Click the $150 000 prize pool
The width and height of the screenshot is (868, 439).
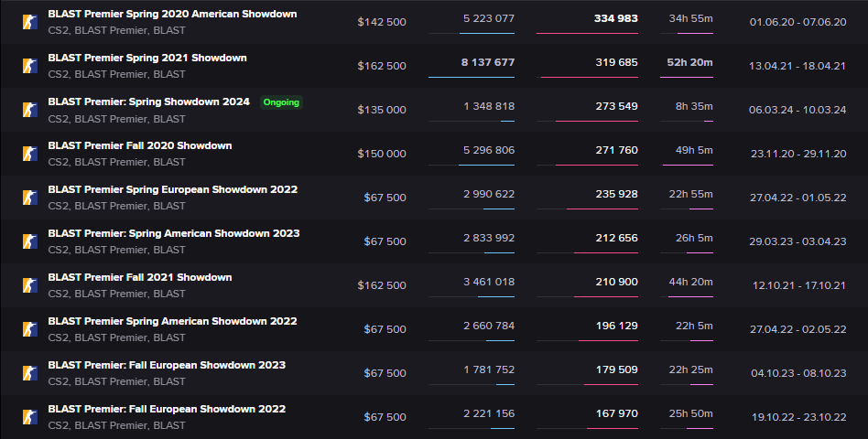click(382, 154)
